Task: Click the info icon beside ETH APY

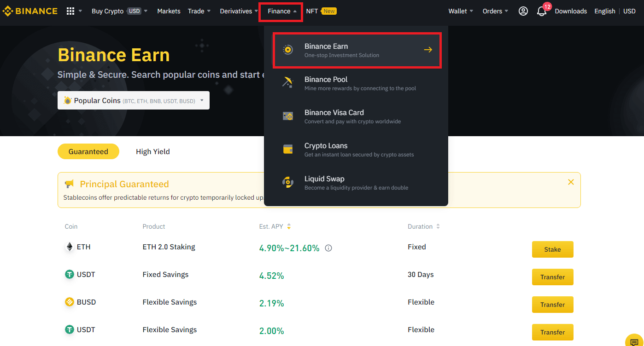Action: 328,248
